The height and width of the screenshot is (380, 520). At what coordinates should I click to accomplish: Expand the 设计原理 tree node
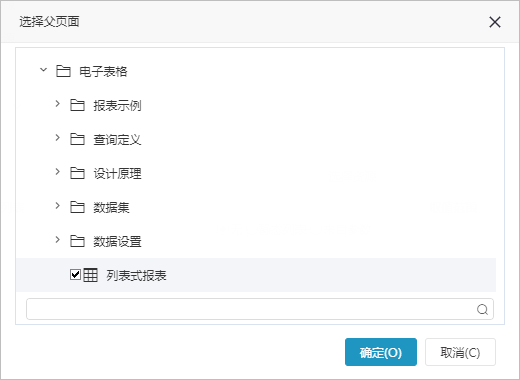click(x=58, y=172)
